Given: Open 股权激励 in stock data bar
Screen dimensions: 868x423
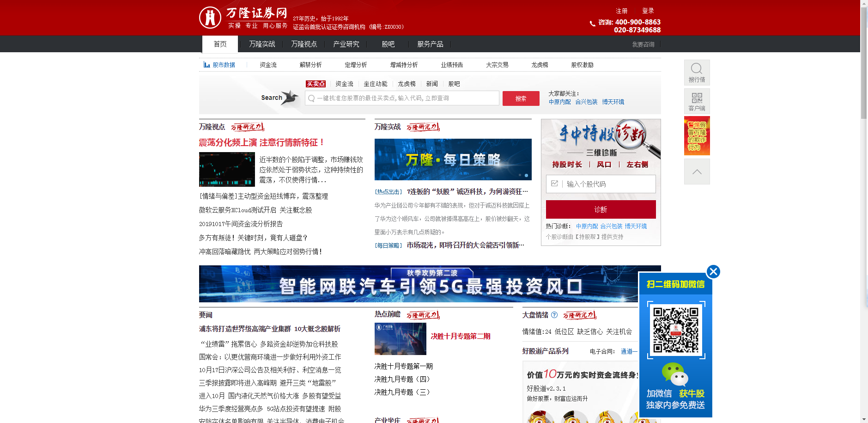Looking at the screenshot, I should [582, 65].
